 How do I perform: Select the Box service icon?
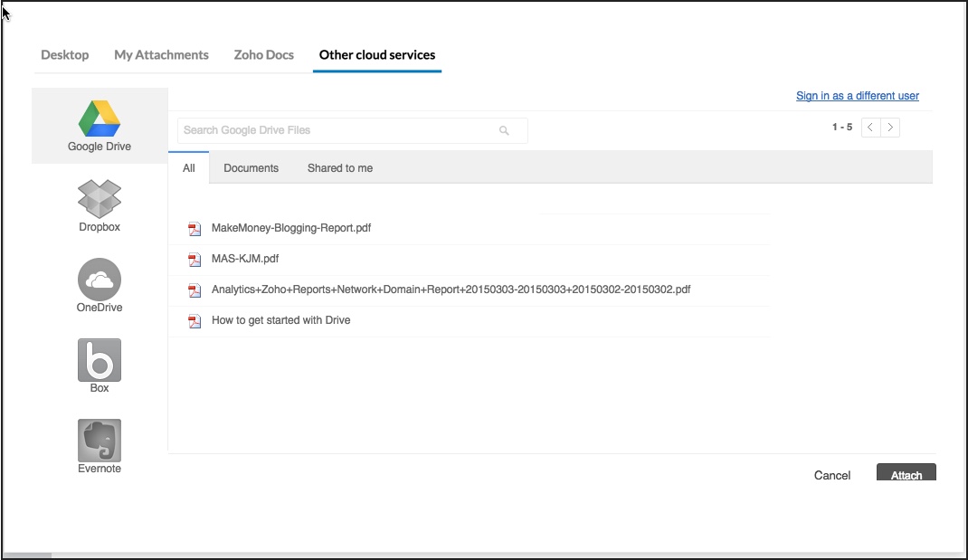click(x=100, y=360)
